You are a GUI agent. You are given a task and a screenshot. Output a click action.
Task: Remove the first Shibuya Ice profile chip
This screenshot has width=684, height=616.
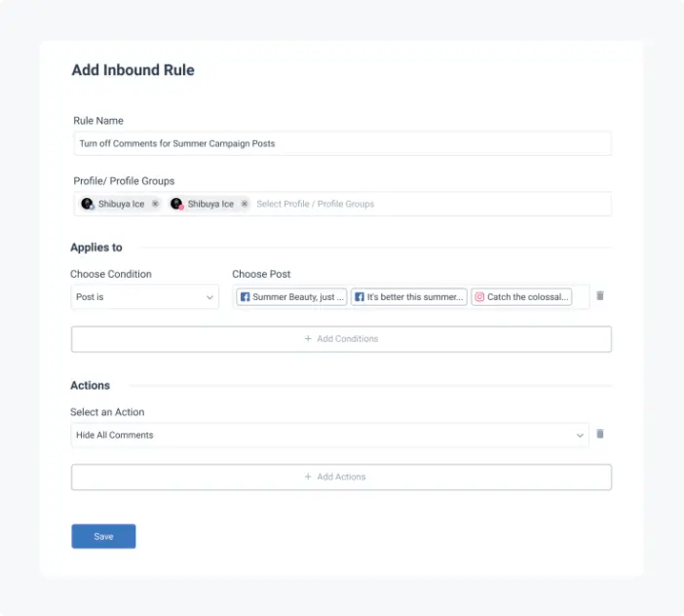tap(155, 204)
